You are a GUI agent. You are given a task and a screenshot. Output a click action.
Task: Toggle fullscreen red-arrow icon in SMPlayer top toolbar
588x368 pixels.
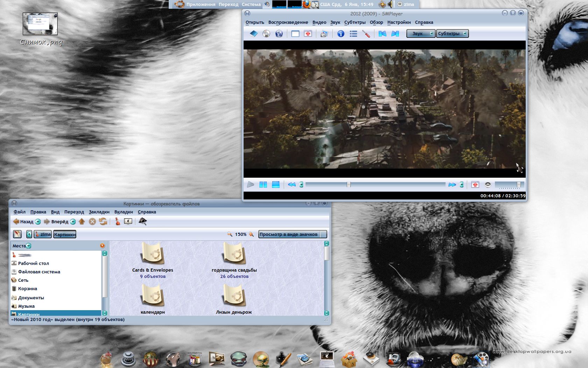coord(308,34)
